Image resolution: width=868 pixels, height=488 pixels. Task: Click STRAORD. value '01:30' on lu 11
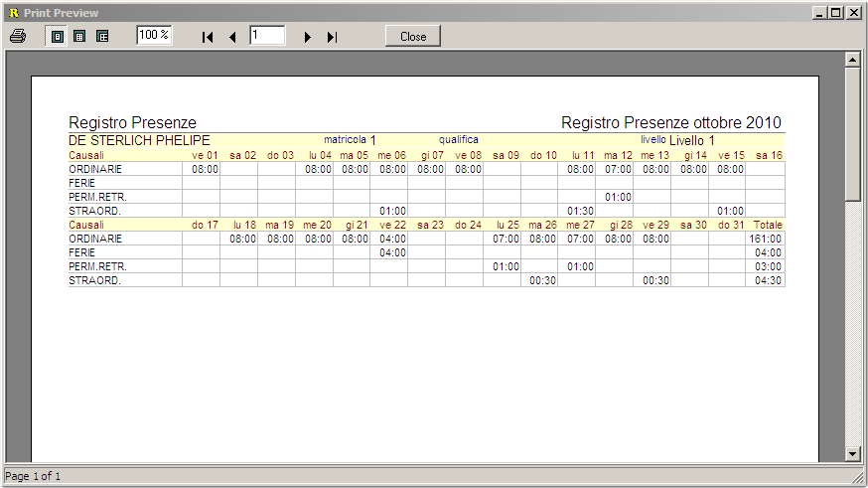click(x=580, y=211)
